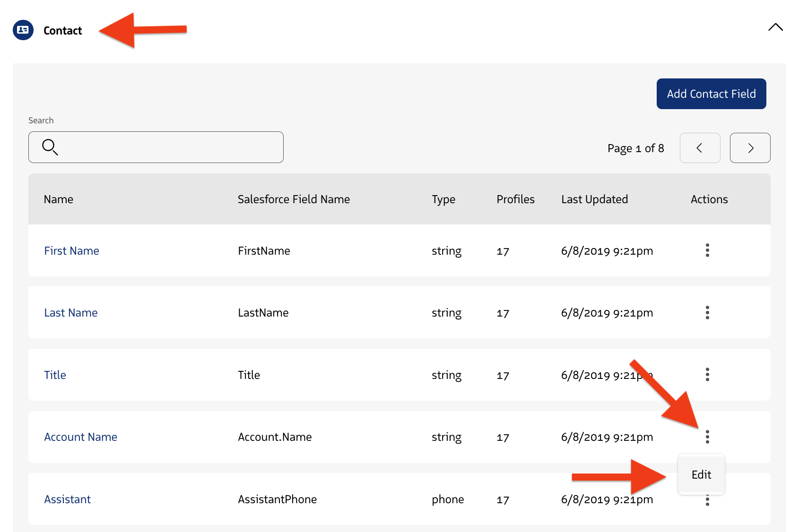This screenshot has width=799, height=532.
Task: Go to the previous page of fields
Action: tap(700, 148)
